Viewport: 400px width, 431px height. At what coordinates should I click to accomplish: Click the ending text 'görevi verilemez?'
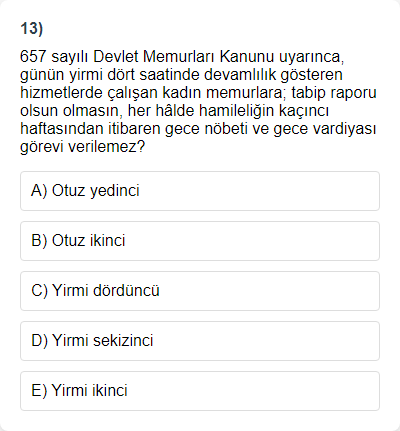(x=83, y=147)
